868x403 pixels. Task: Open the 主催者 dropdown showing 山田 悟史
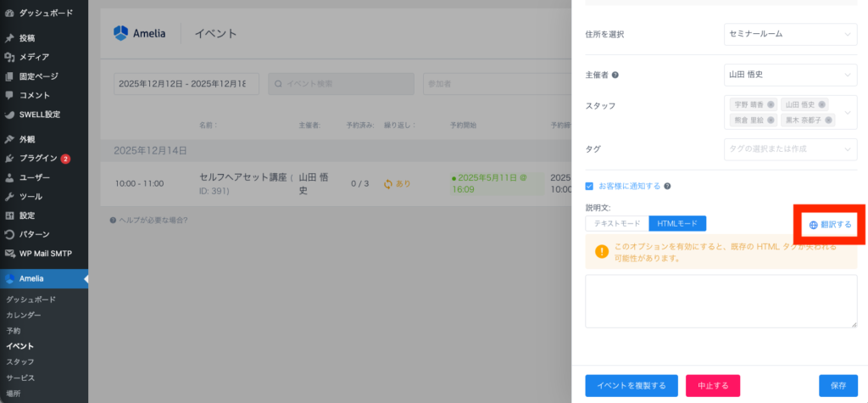click(x=790, y=75)
